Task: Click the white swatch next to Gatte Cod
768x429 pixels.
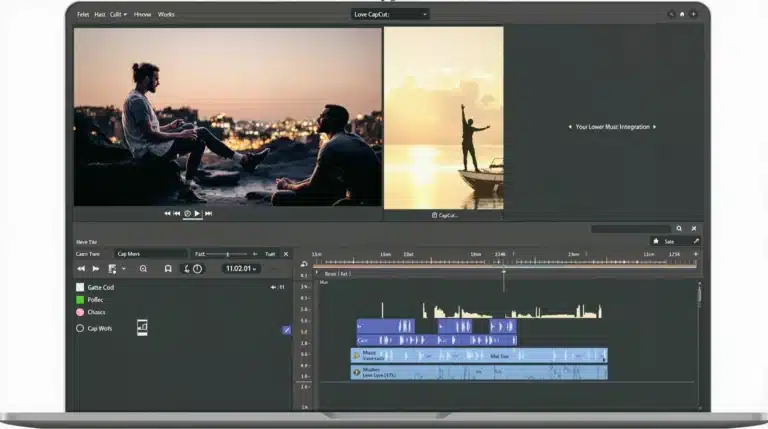Action: click(x=80, y=287)
